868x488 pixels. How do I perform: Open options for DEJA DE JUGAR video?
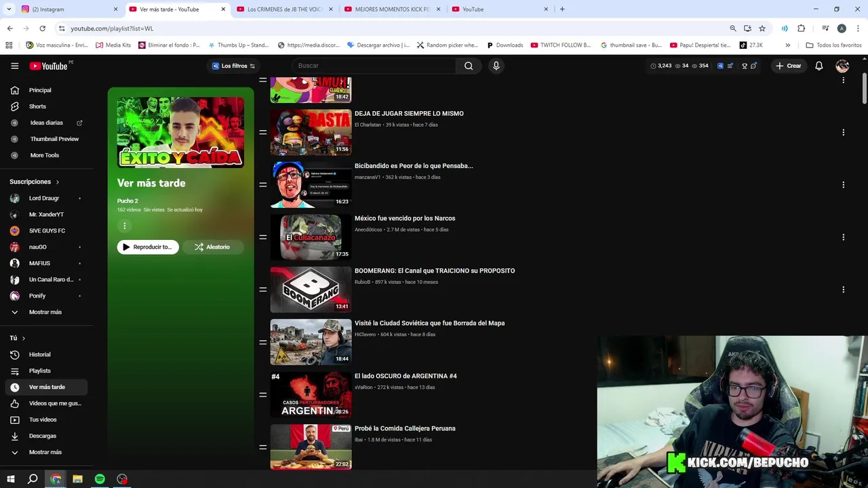tap(843, 132)
